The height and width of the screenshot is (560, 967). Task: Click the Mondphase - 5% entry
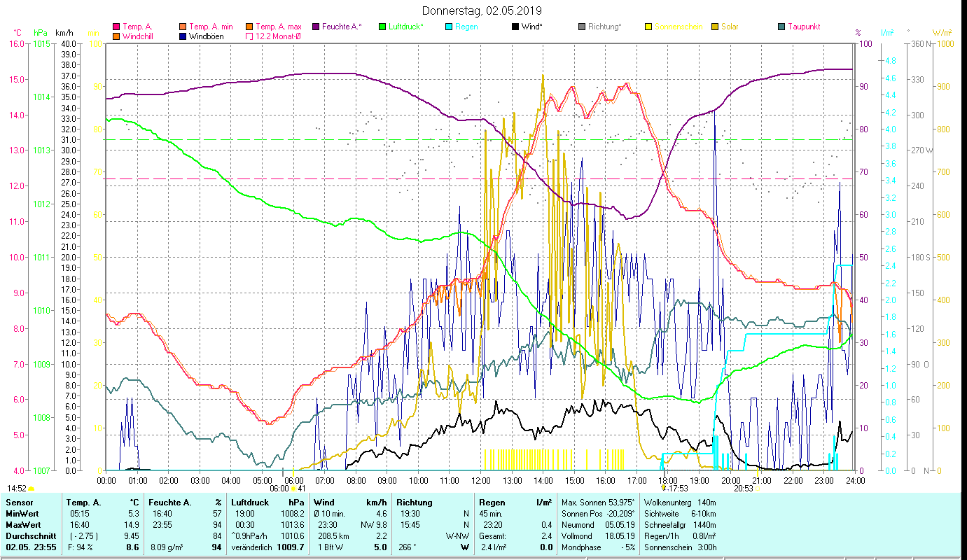[598, 547]
